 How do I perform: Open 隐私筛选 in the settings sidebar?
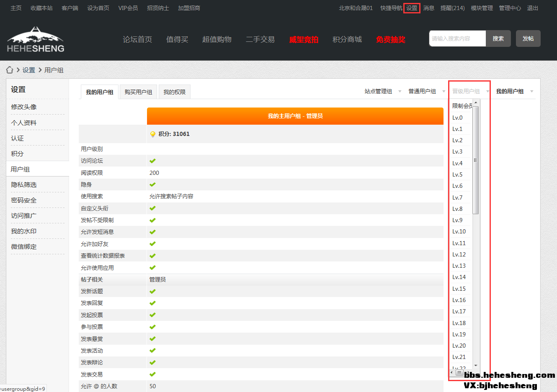point(24,184)
